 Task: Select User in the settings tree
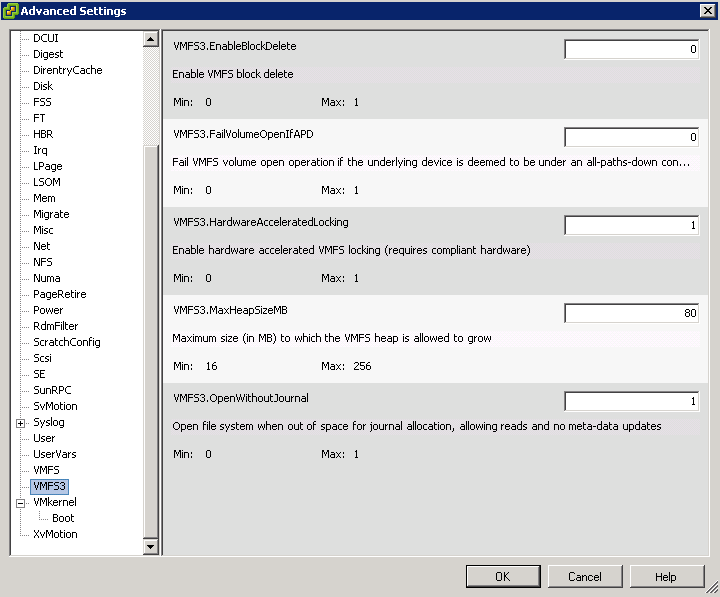pyautogui.click(x=44, y=439)
